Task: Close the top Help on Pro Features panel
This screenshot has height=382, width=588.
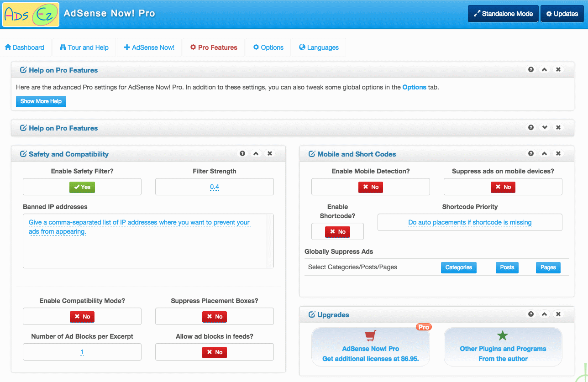Action: pos(558,70)
